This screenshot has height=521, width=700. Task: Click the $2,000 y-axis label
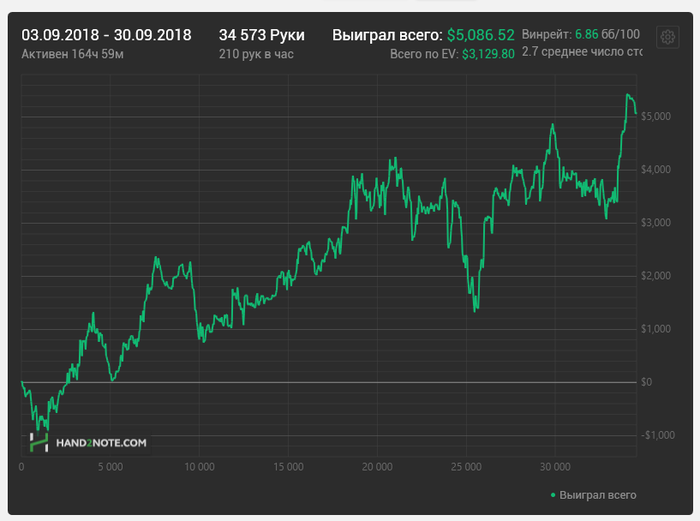point(656,276)
